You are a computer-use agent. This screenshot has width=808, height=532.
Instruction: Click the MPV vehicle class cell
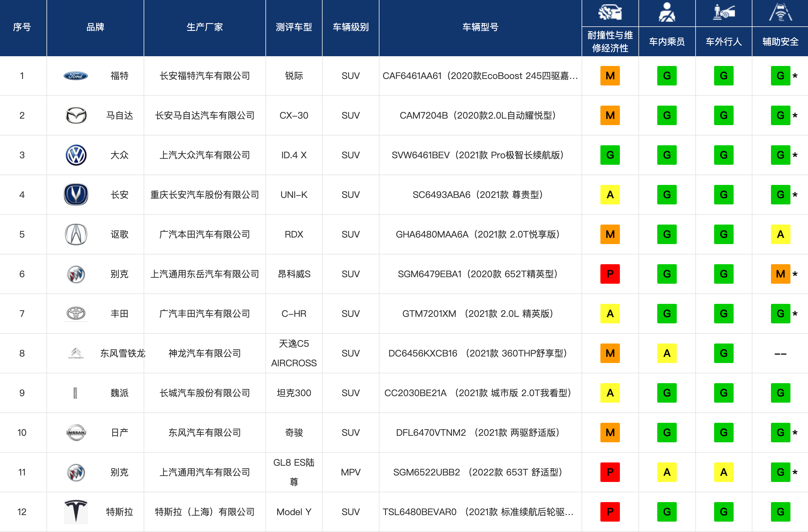pyautogui.click(x=350, y=472)
